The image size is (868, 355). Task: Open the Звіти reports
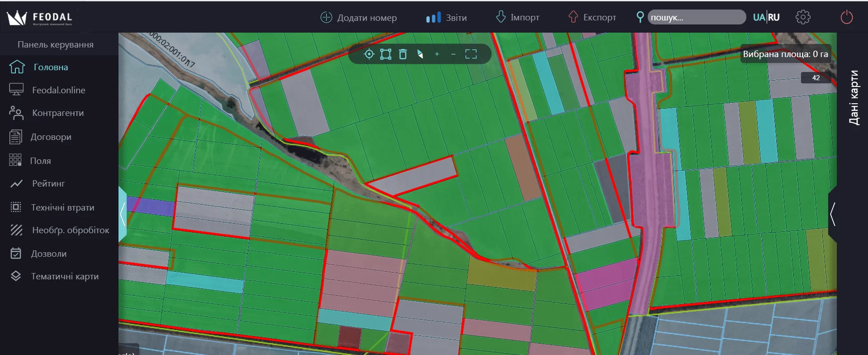446,18
